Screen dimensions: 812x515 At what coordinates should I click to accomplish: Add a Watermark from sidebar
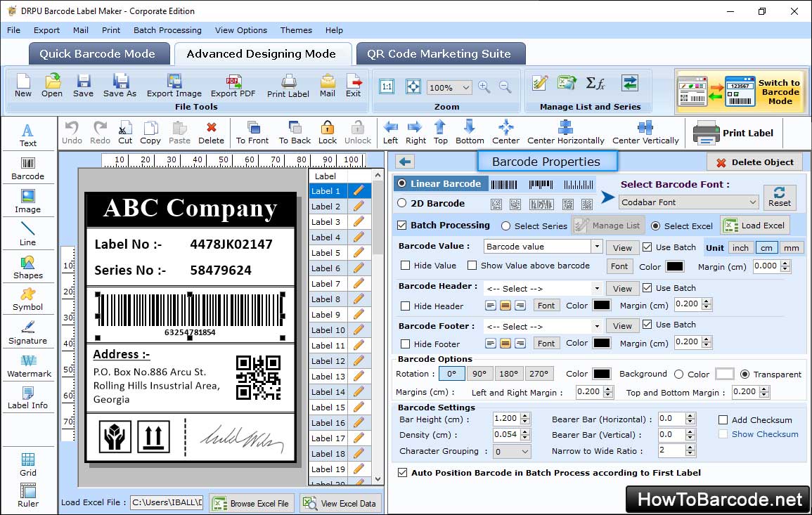29,366
